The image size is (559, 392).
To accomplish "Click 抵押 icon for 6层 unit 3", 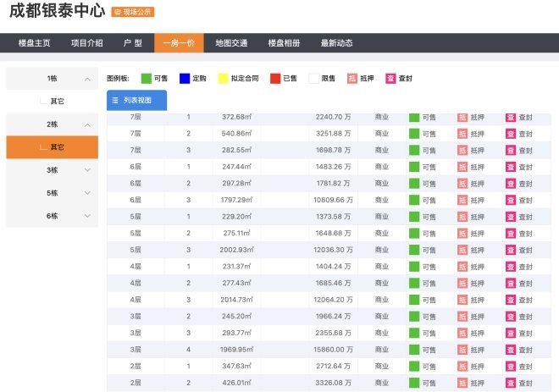I will pyautogui.click(x=462, y=201).
